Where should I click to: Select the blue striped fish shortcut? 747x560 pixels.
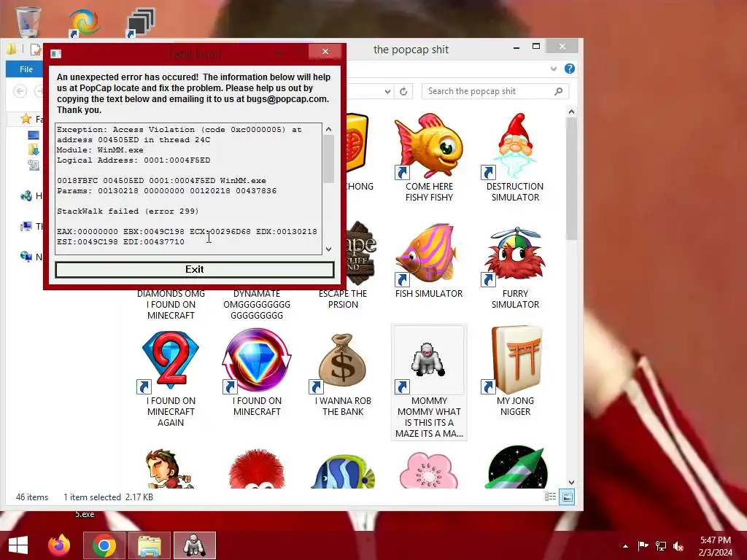(343, 470)
